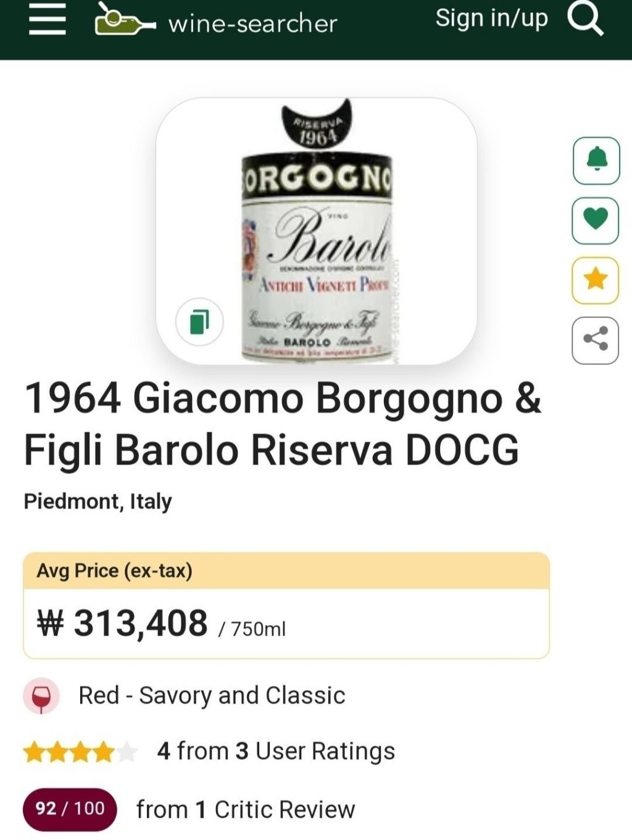Click the 92 / 100 critic score badge
Viewport: 632px width, 840px height.
(x=70, y=808)
